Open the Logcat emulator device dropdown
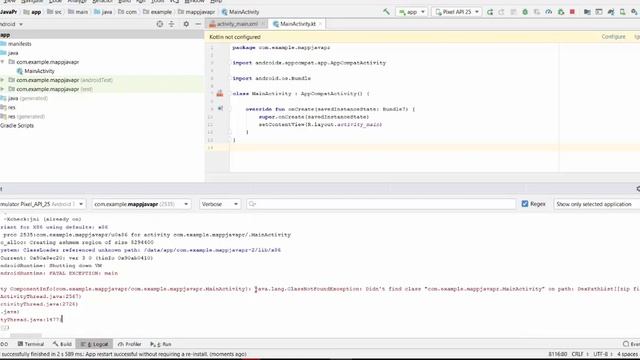 [42, 204]
